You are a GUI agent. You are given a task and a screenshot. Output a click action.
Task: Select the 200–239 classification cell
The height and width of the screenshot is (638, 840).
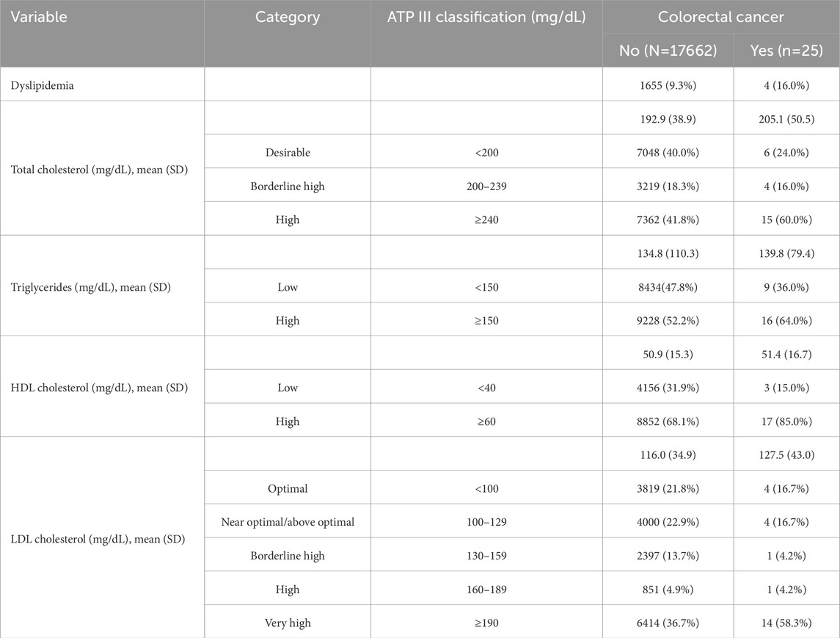pyautogui.click(x=486, y=186)
